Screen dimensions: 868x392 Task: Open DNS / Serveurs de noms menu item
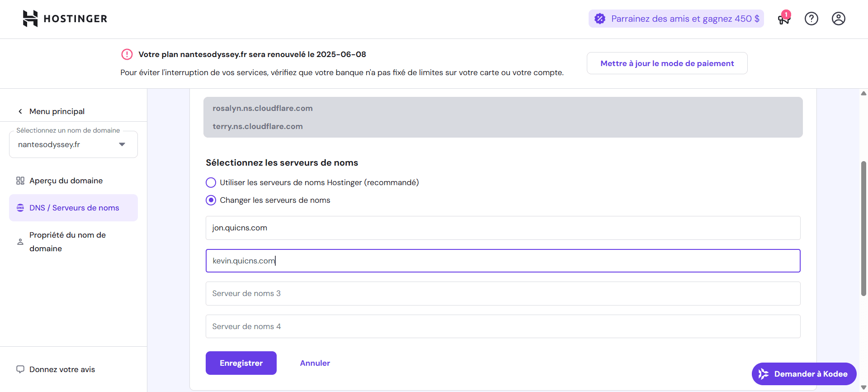[74, 208]
